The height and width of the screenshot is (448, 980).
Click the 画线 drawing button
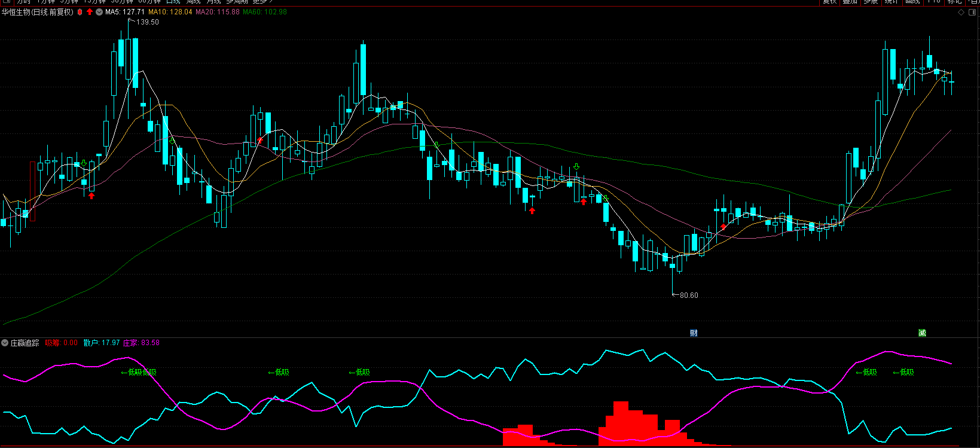912,2
